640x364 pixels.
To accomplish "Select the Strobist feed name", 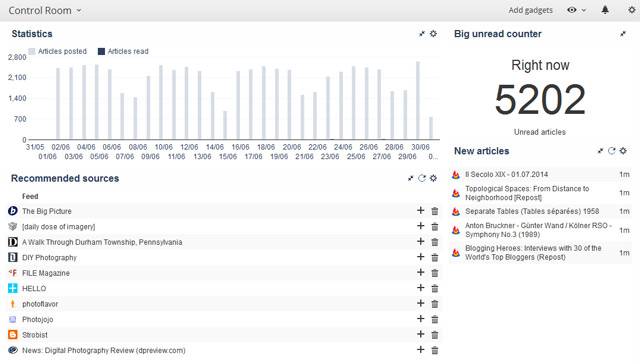I will [x=35, y=335].
